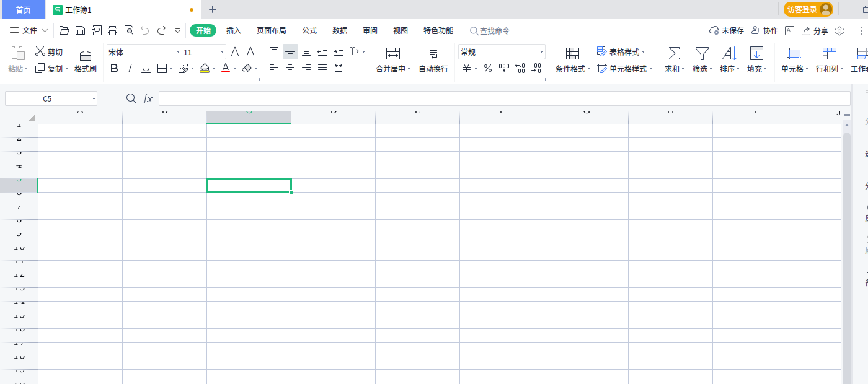Open the 插入 (Insert) tab
This screenshot has width=868, height=384.
(234, 30)
